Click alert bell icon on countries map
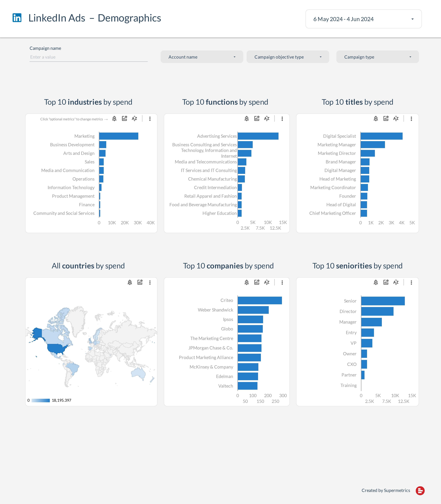441x504 pixels. pos(130,282)
